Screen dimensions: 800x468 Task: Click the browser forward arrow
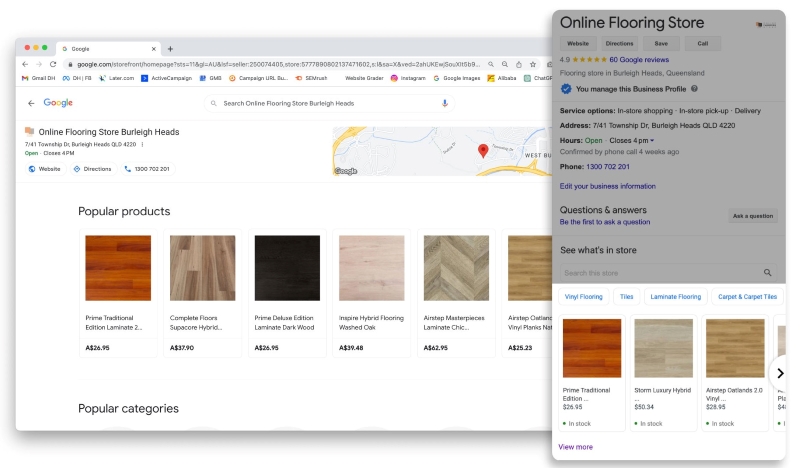[x=39, y=64]
